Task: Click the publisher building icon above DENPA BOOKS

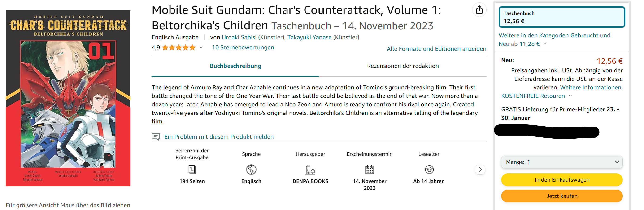Action: (x=310, y=170)
